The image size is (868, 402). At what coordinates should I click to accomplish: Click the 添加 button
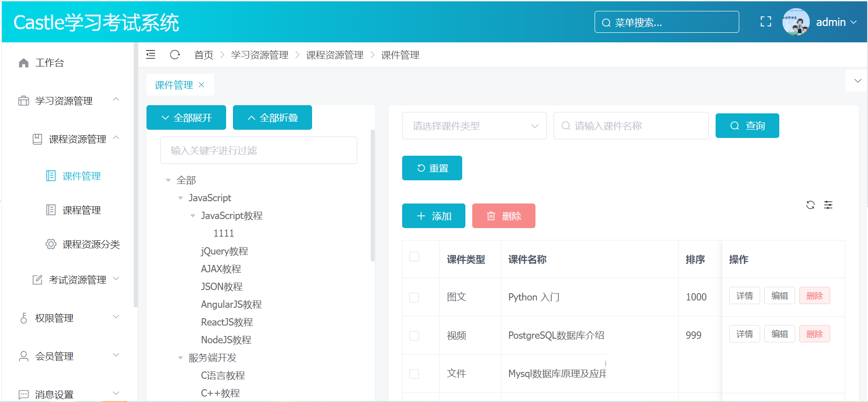[x=434, y=216]
